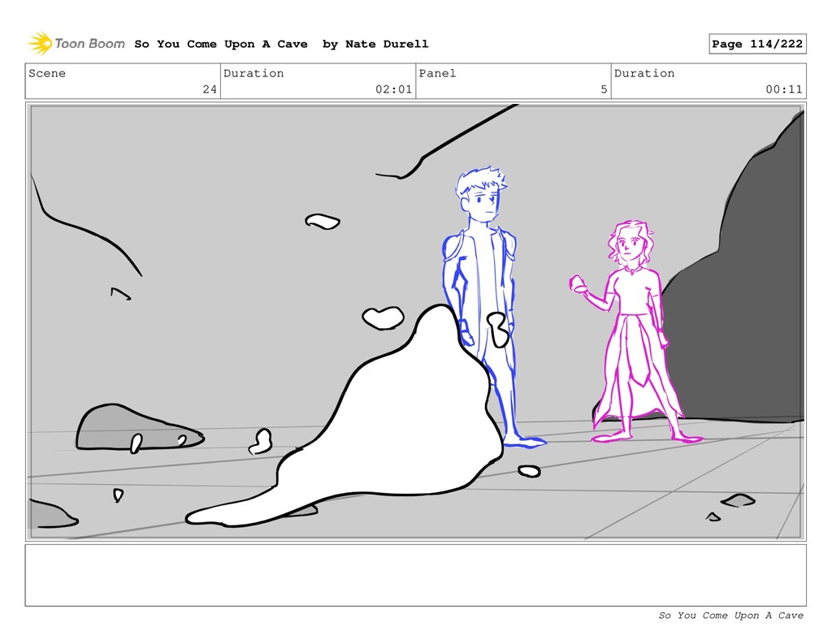Click the footer text 'So You Come Upon A Cave'
Screen dimensions: 832x644
tap(730, 616)
